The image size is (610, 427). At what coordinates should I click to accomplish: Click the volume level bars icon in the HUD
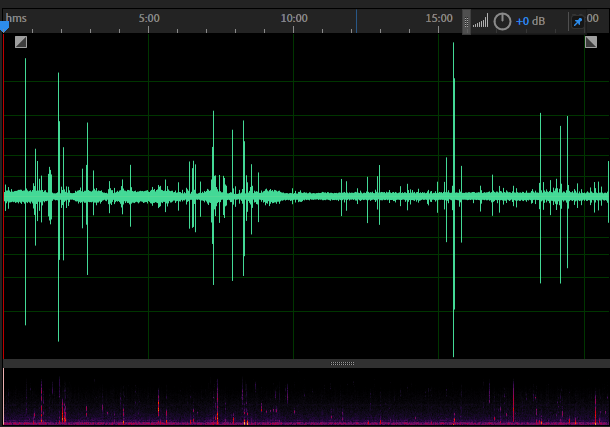click(x=480, y=21)
